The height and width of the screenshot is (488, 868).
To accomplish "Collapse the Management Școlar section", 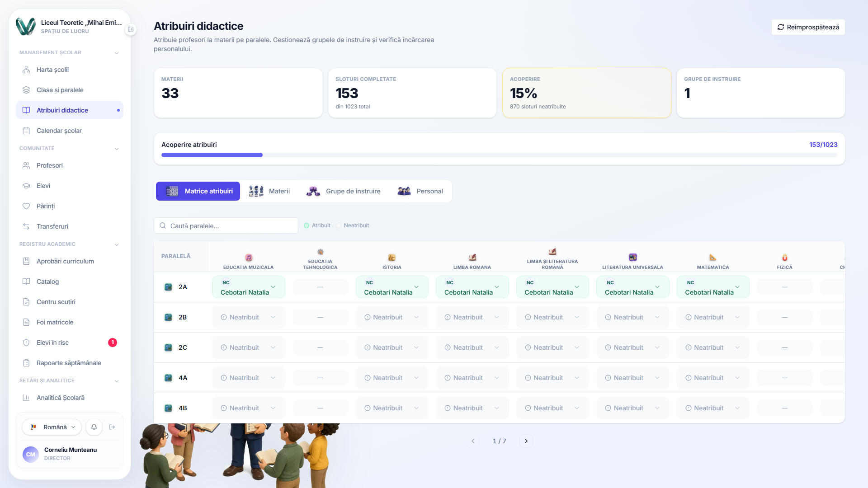I will point(117,53).
